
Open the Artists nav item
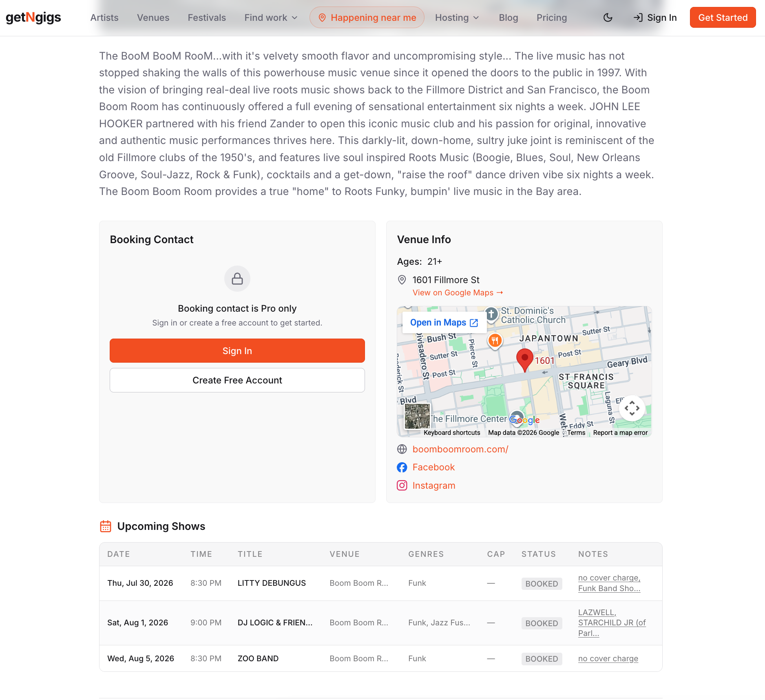click(104, 18)
